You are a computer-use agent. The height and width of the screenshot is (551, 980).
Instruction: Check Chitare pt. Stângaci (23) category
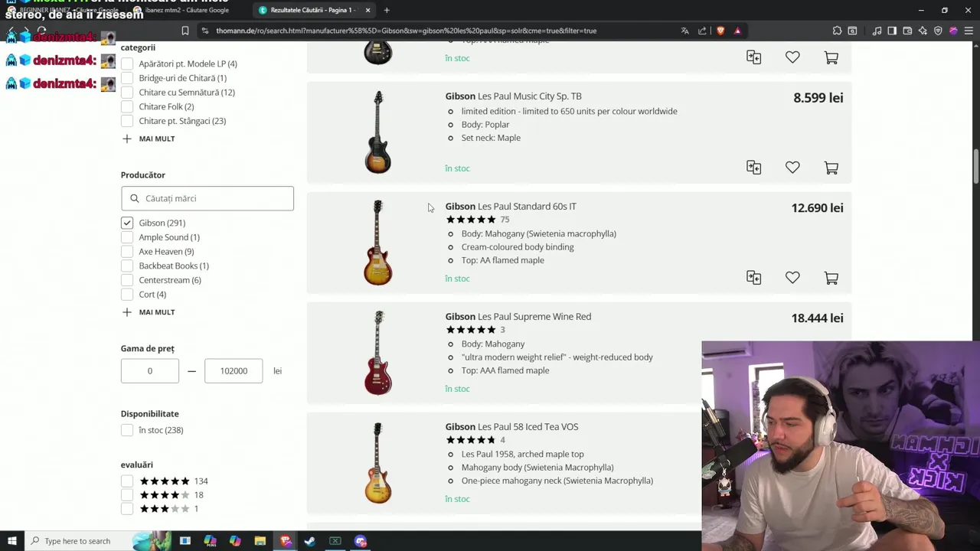(x=127, y=121)
